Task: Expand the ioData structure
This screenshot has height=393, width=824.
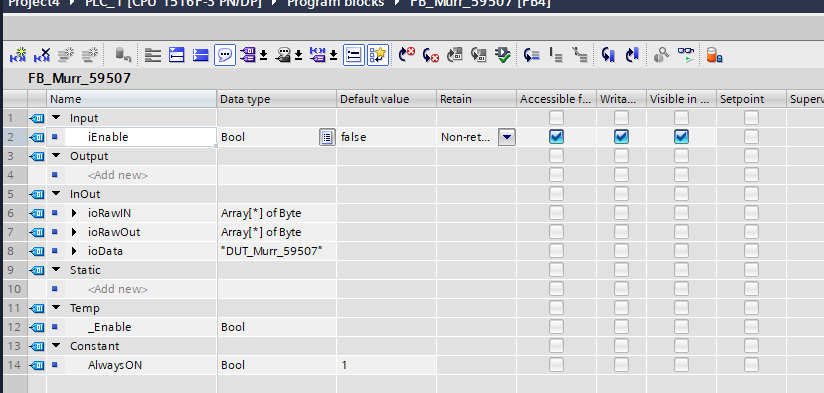Action: tap(74, 251)
